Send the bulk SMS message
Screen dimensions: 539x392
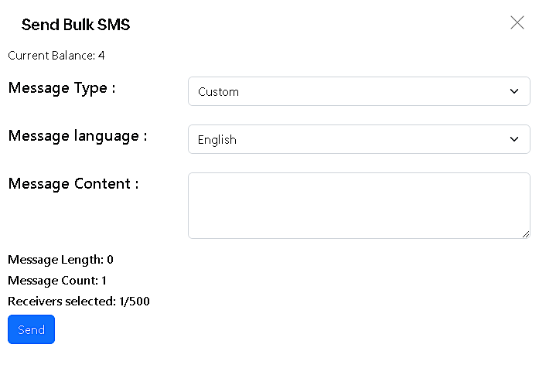pos(31,329)
